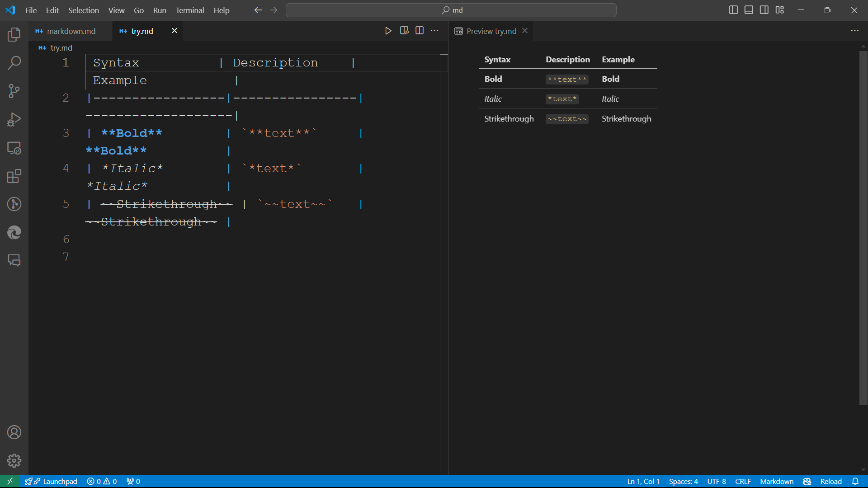Open the chat view in activity bar
The height and width of the screenshot is (488, 868).
click(x=14, y=260)
